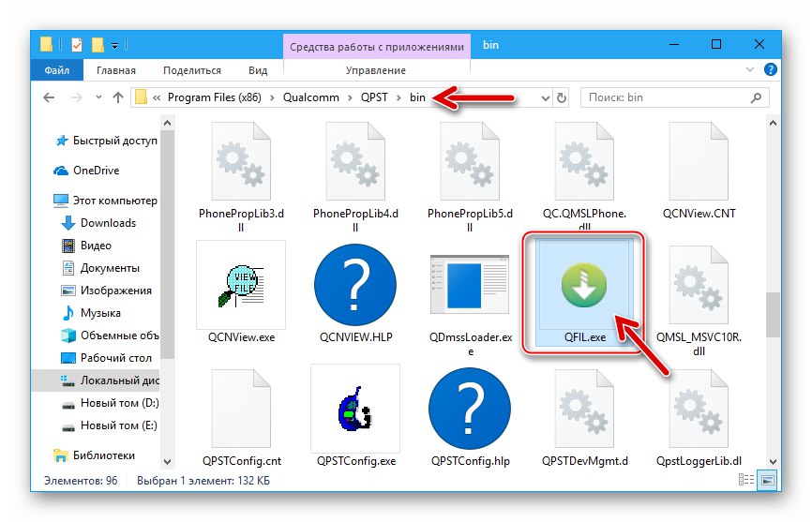Click the Explorer help question mark icon
This screenshot has width=812, height=522.
click(771, 69)
